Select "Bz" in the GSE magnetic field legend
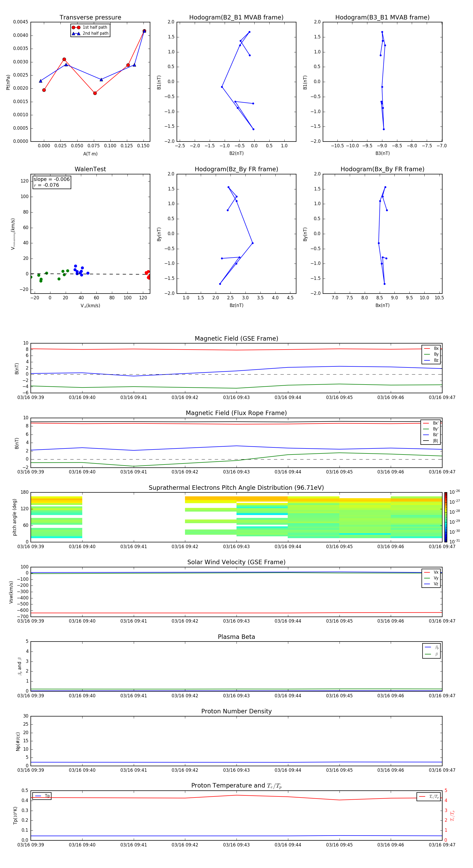Viewport: 473px width, 868px height. [x=431, y=360]
